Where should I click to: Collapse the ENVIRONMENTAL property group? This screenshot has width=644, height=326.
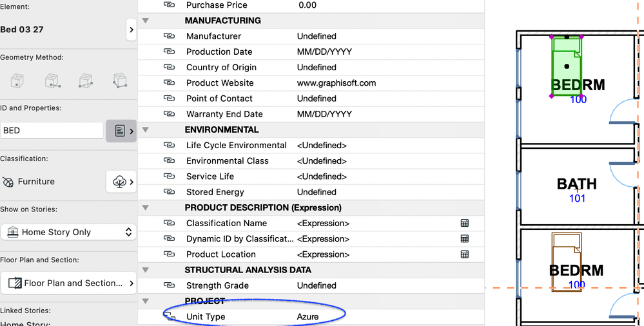[x=146, y=129]
